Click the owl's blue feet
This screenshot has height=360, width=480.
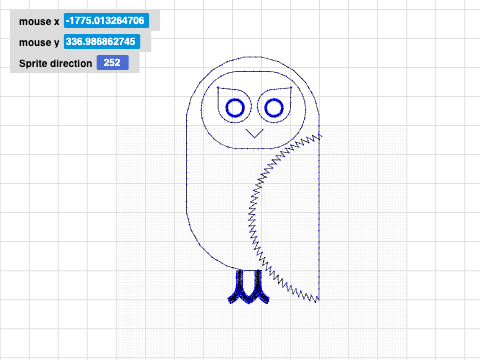click(x=248, y=287)
